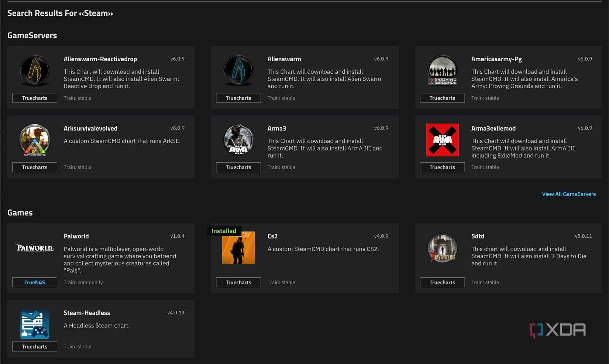The height and width of the screenshot is (364, 609).
Task: Click the Truecharts button under Arma3exilemod
Action: [x=442, y=167]
